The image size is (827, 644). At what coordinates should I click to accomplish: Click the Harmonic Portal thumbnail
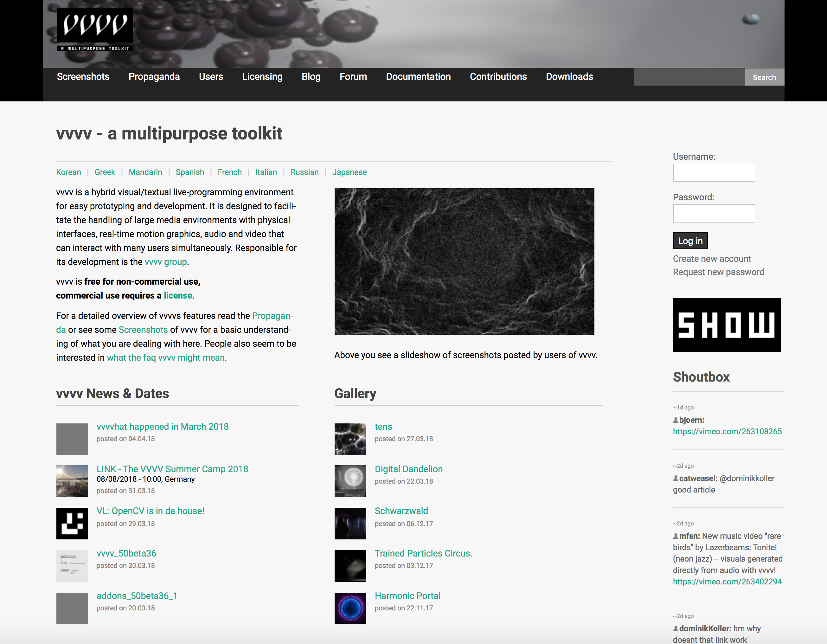[x=350, y=608]
